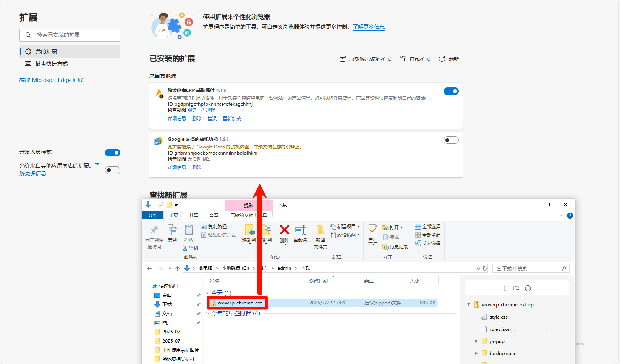Collapse the ribbon with the chevron
The height and width of the screenshot is (364, 620).
(562, 216)
